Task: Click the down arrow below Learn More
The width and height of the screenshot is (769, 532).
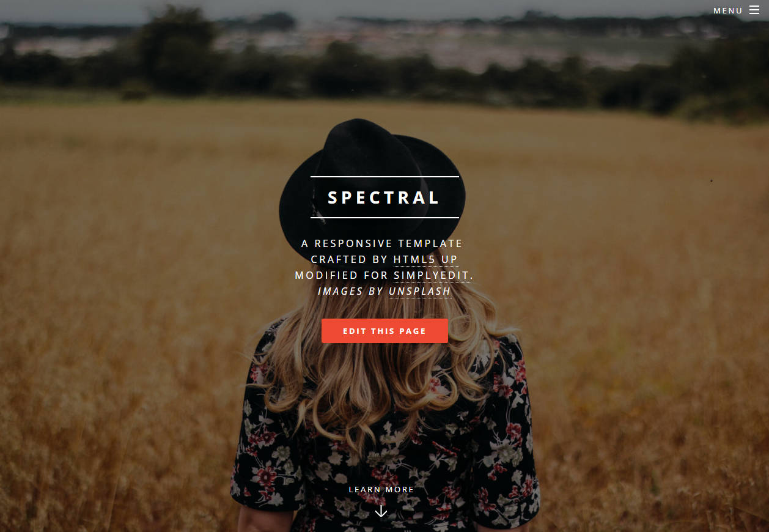Action: click(x=381, y=511)
